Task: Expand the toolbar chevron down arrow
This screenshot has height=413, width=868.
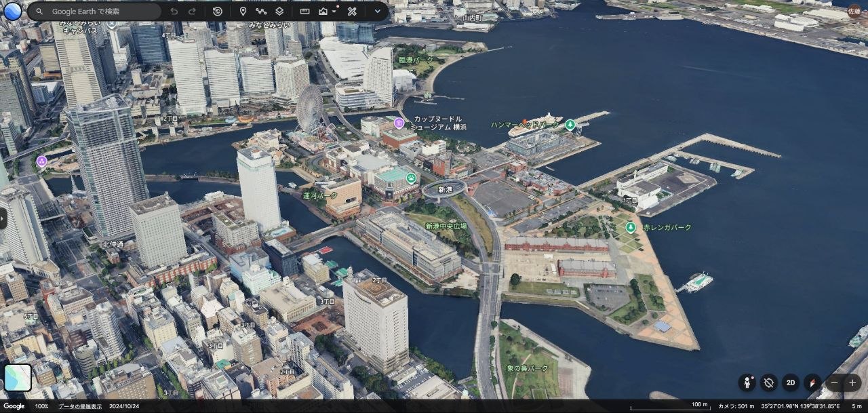Action: (x=378, y=12)
